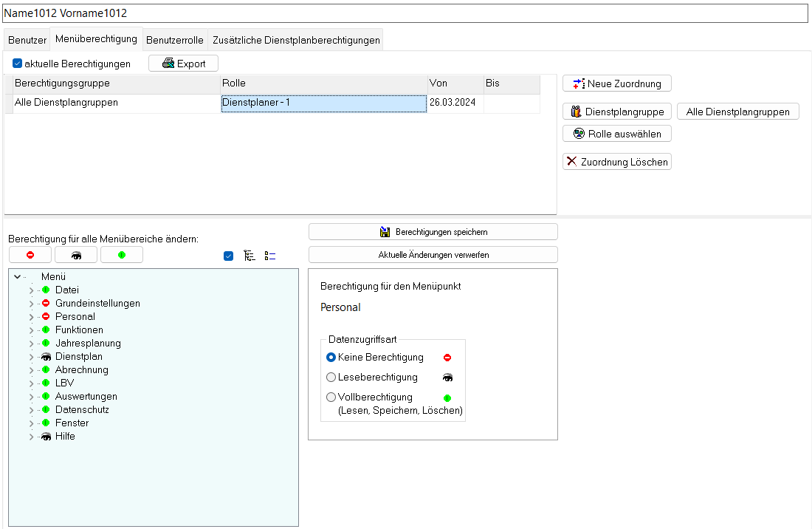Viewport: 812px width, 529px height.
Task: Click the red no-permission button for all menus
Action: click(30, 255)
